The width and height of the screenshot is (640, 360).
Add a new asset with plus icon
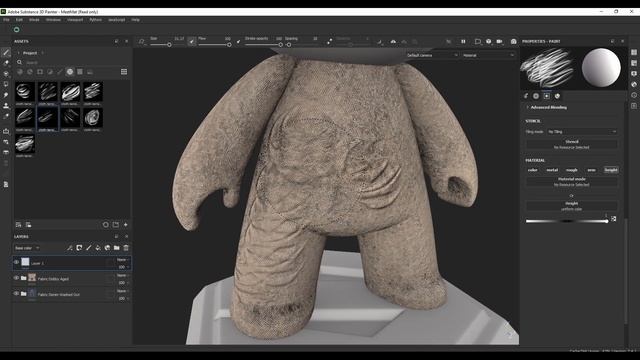click(126, 224)
